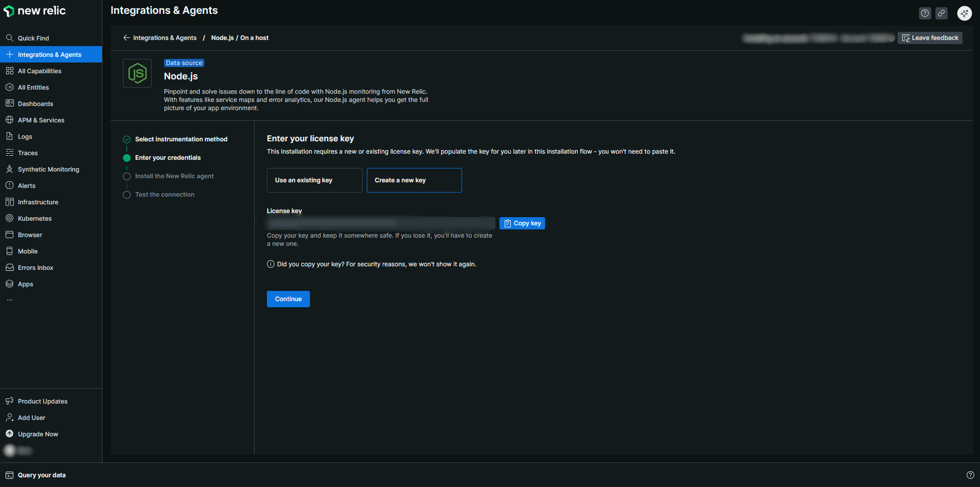Click the New Relic logo icon

point(9,11)
